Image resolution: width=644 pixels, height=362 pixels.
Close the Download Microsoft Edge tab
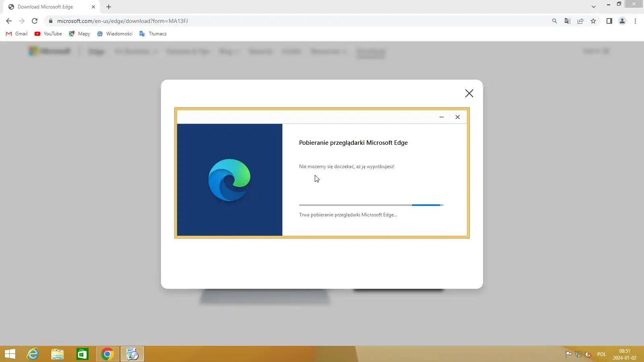(x=93, y=7)
